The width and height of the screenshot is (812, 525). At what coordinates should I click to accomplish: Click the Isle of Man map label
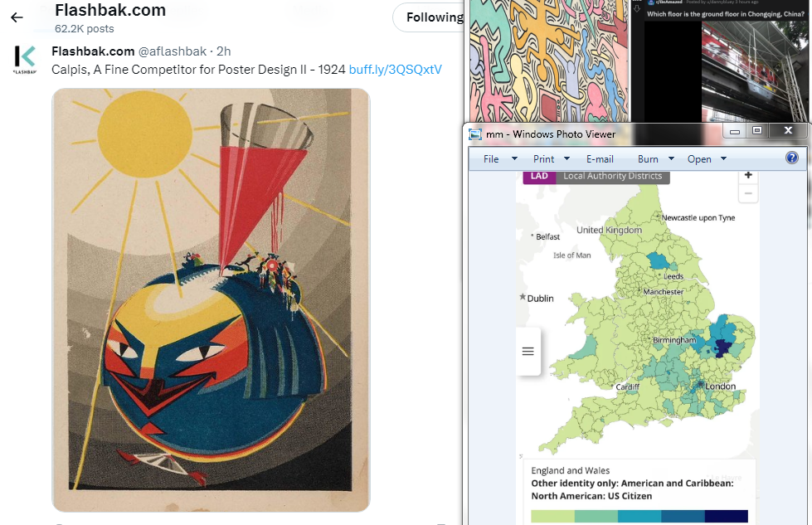[571, 255]
